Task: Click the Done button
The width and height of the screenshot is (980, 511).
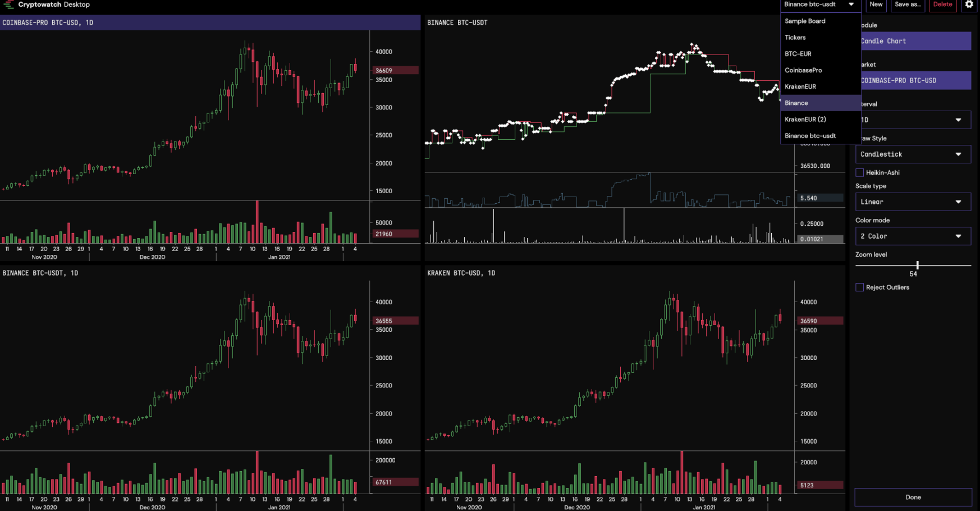Action: [x=913, y=497]
